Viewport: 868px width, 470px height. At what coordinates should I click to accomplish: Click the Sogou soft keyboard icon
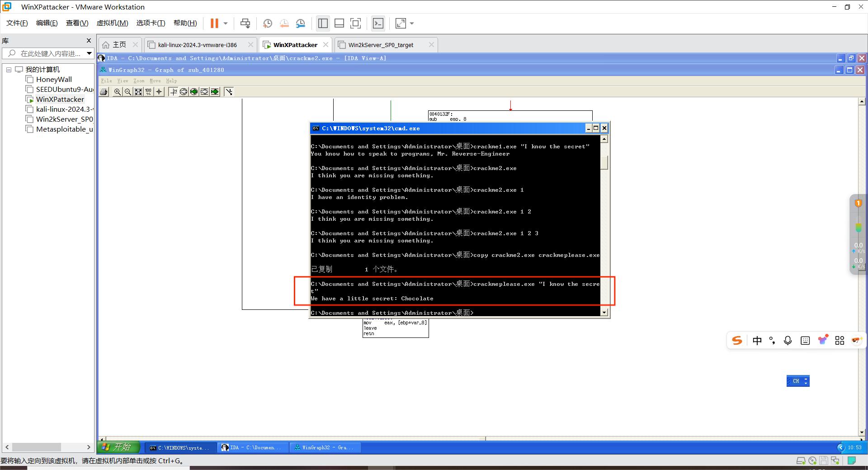[x=805, y=341]
